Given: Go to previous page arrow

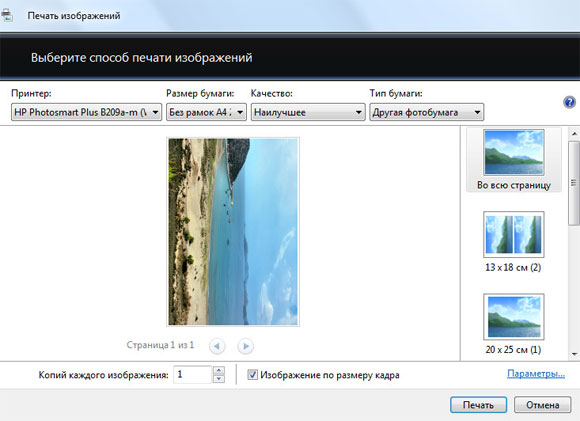Looking at the screenshot, I should (217, 346).
